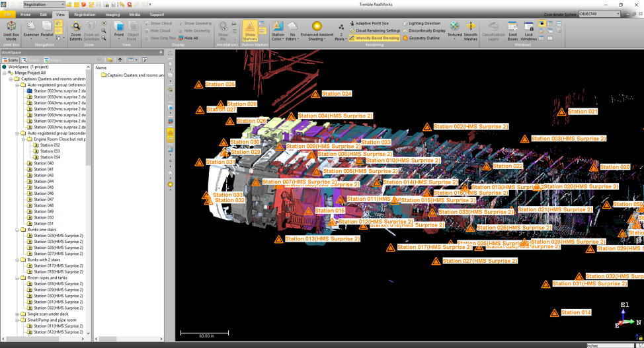Click station marker toggle in vertical toolbar
The width and height of the screenshot is (644, 348).
point(170,131)
